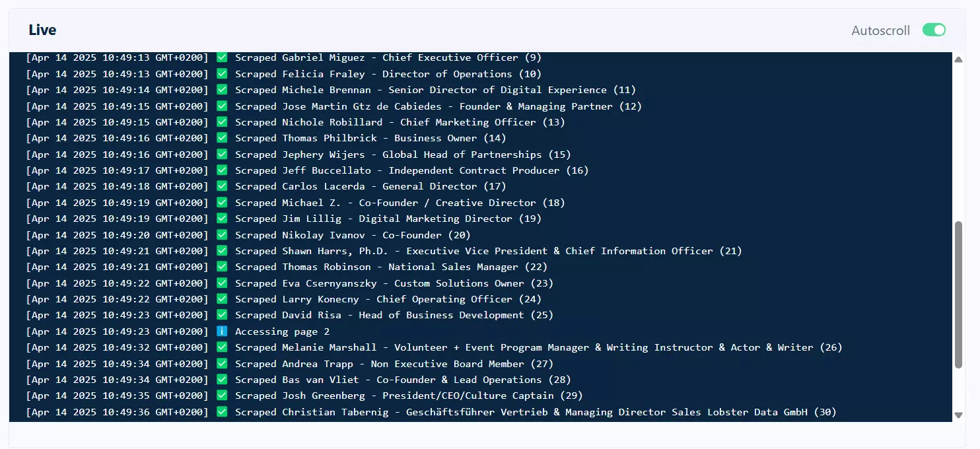Viewport: 980px width, 449px height.
Task: Click the blue info icon beside Accessing page 2
Action: (222, 331)
